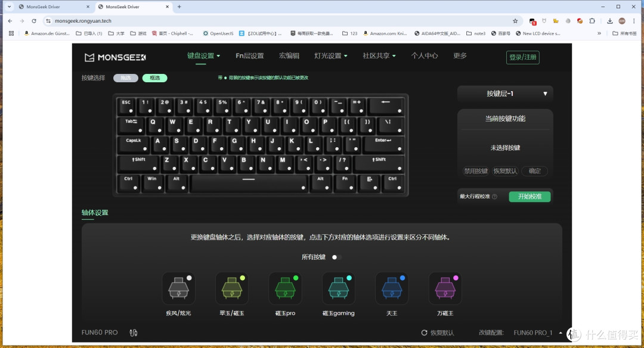
Task: Click the help icon beside 最大行程校准
Action: pyautogui.click(x=494, y=197)
